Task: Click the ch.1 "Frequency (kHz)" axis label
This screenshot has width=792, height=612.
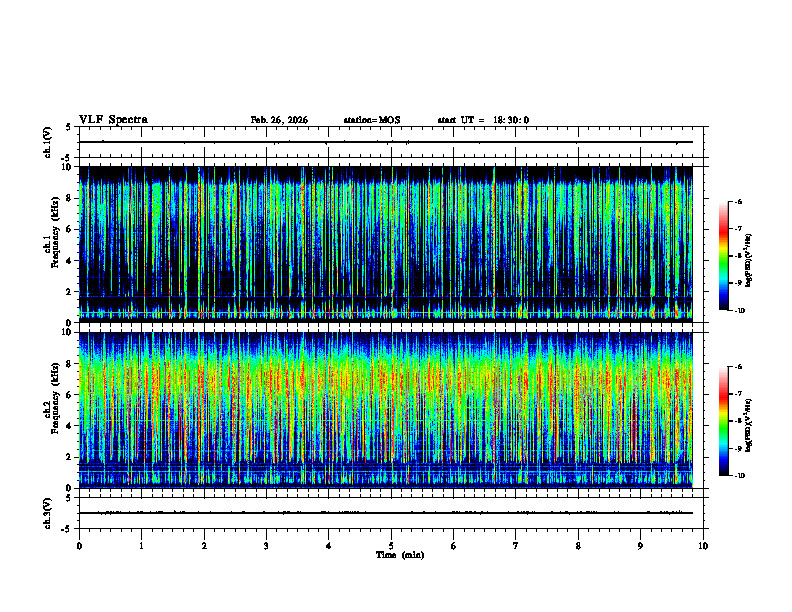Action: point(55,232)
